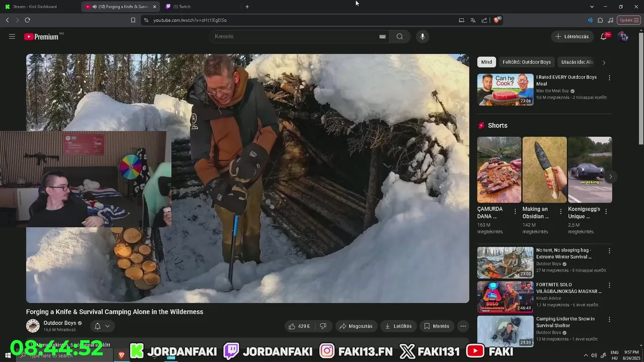This screenshot has height=362, width=644.
Task: Click the share page icon in address bar
Action: pos(484,20)
